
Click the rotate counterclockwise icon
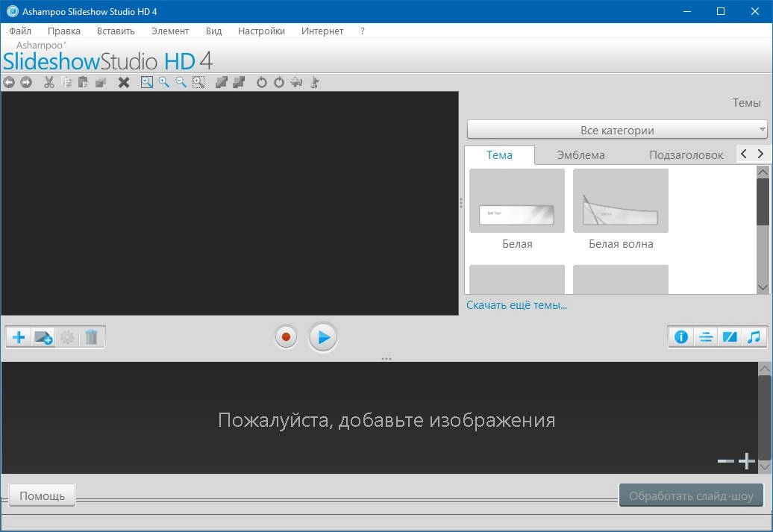(x=262, y=82)
